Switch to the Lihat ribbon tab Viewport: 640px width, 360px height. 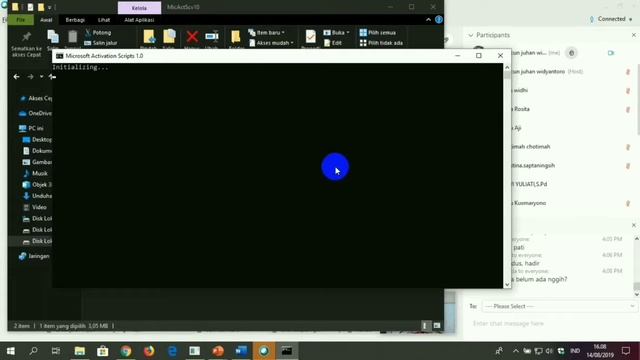click(x=104, y=20)
